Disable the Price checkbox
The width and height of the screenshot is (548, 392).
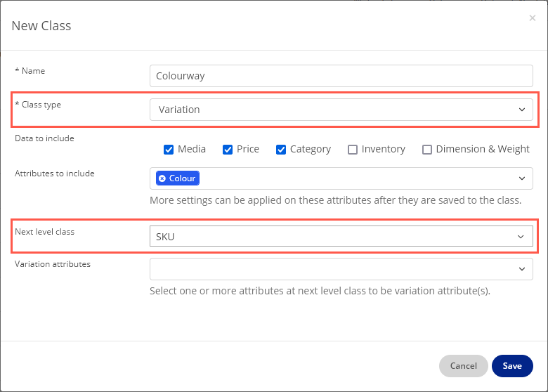(x=228, y=149)
